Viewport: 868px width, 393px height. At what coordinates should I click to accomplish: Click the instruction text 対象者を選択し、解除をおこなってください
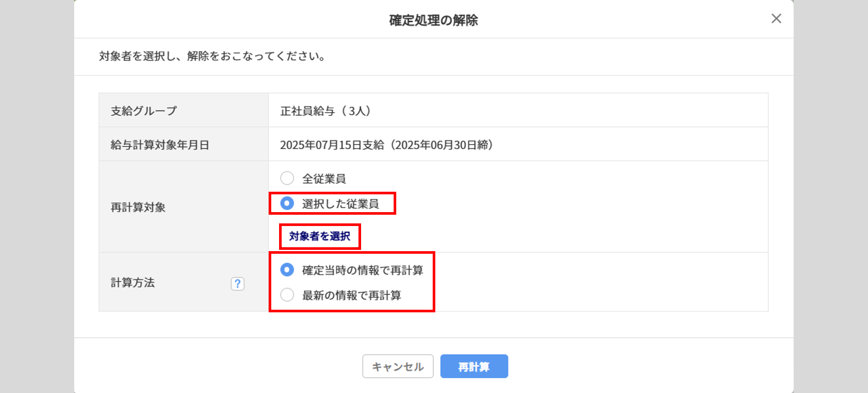point(212,56)
